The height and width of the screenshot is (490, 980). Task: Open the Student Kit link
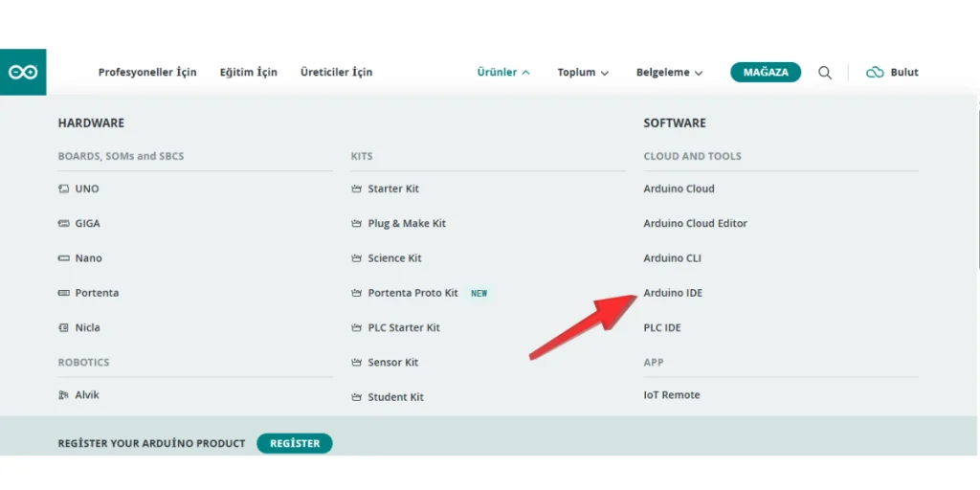pyautogui.click(x=395, y=397)
